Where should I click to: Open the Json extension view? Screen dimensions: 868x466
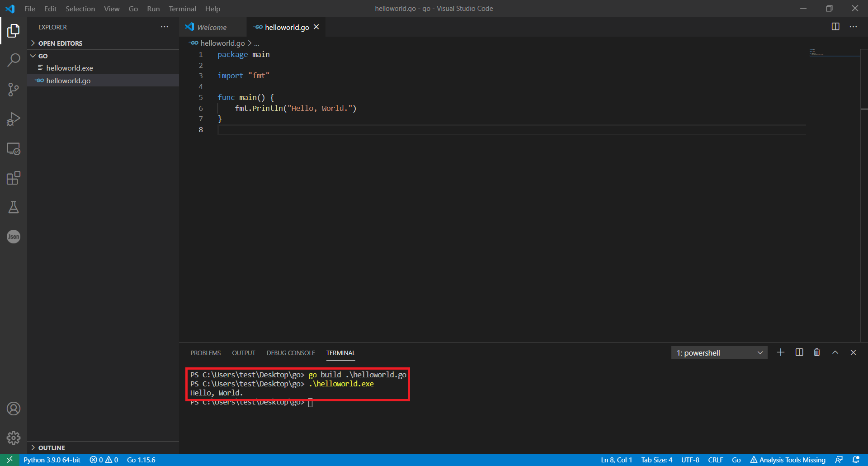pos(14,237)
